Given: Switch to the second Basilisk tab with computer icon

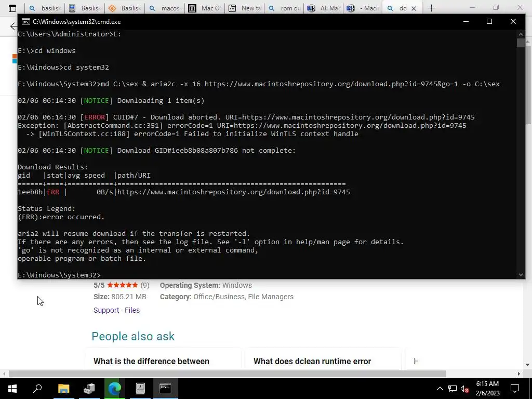Looking at the screenshot, I should coord(85,8).
